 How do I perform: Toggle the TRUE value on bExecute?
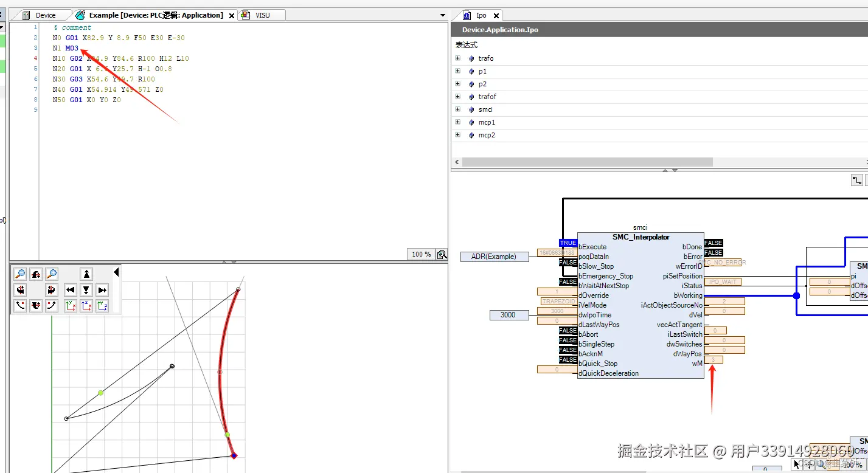[568, 243]
